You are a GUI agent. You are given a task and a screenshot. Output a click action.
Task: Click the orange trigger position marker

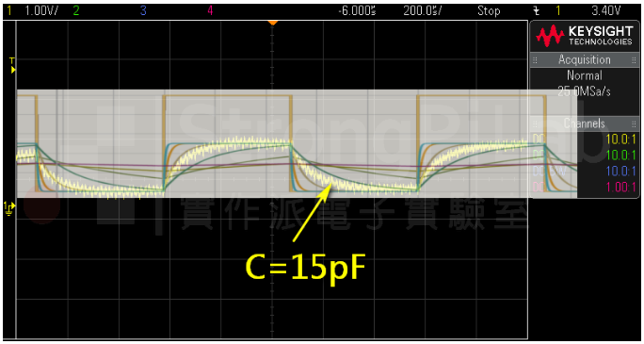[x=273, y=23]
